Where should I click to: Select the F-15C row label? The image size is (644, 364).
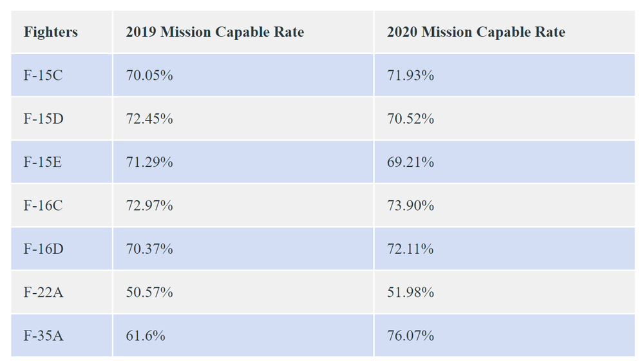43,75
